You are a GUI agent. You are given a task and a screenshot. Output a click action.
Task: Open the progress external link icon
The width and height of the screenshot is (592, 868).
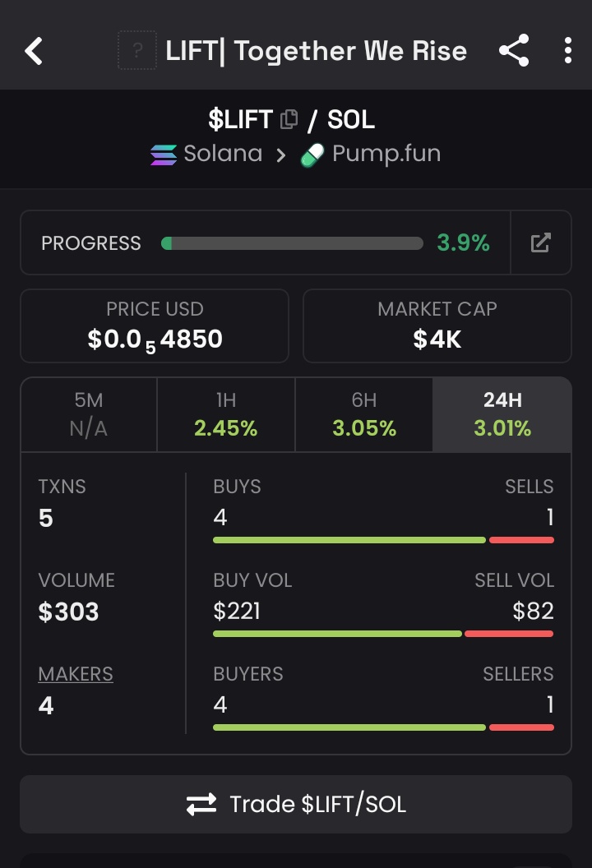pyautogui.click(x=540, y=242)
